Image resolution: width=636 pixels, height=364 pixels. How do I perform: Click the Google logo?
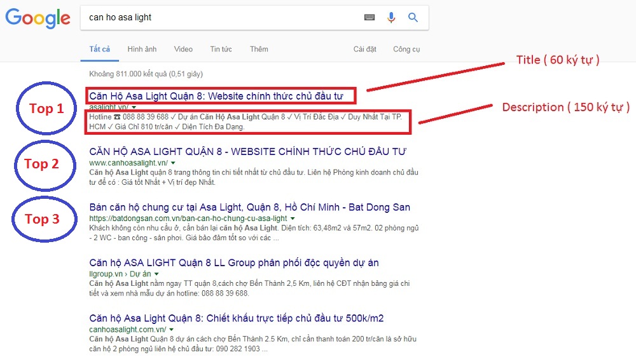(38, 18)
